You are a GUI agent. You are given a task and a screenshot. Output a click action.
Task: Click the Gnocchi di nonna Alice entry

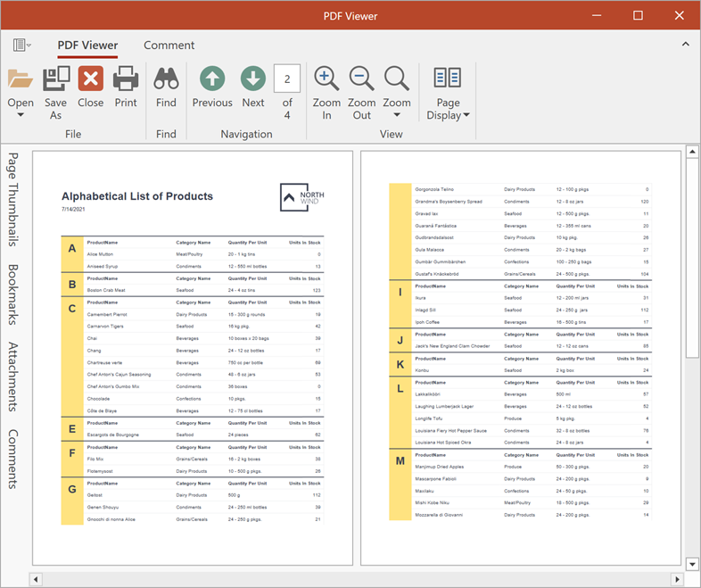[x=111, y=519]
